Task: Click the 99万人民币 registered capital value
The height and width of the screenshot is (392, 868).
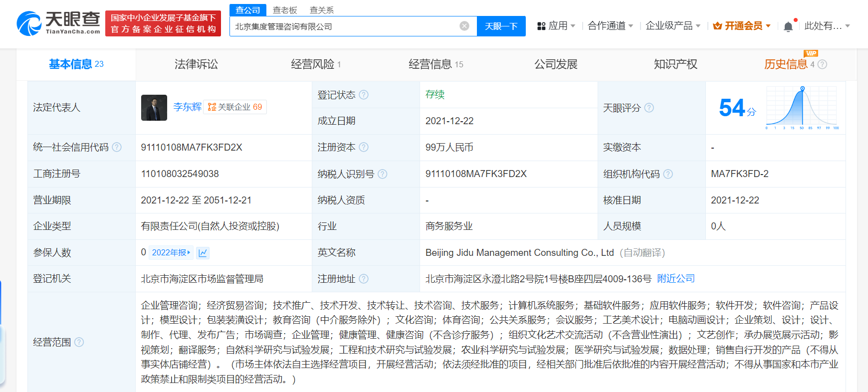Action: [449, 147]
